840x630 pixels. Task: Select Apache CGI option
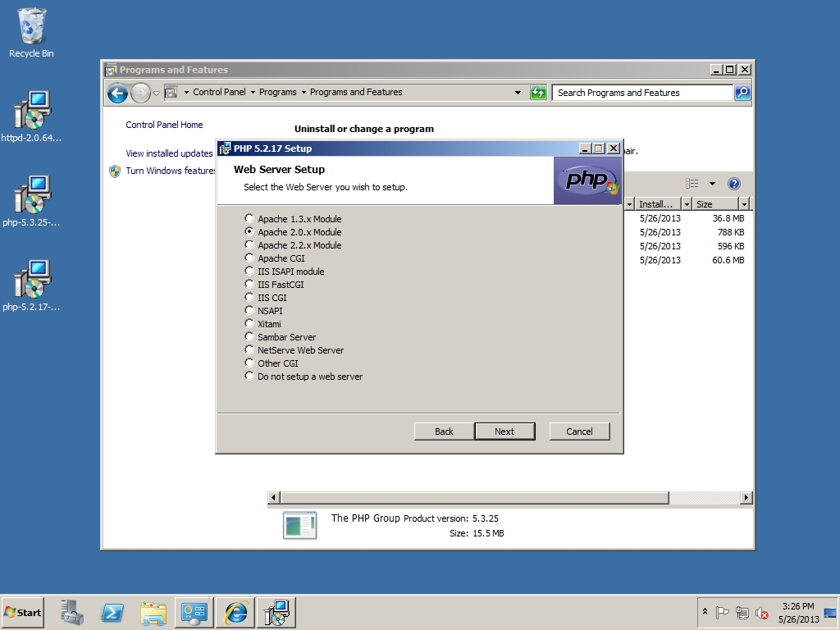pyautogui.click(x=249, y=258)
